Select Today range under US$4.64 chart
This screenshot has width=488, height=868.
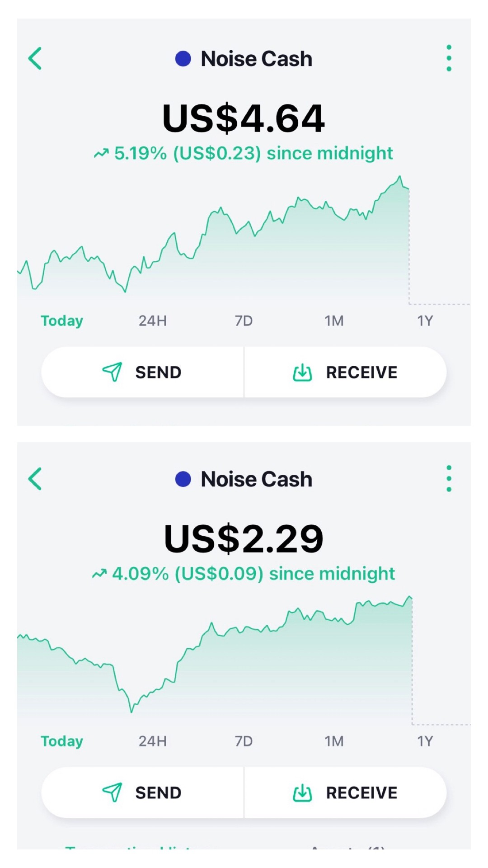point(62,321)
